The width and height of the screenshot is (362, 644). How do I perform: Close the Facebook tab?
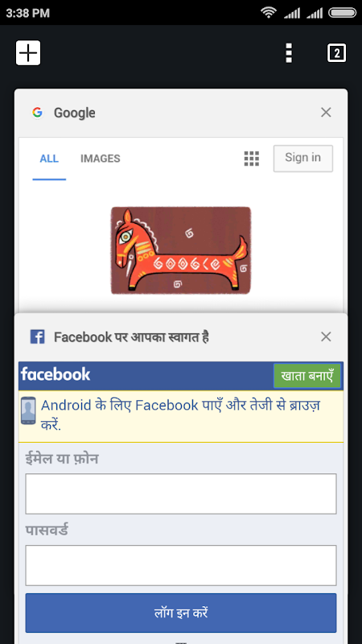pos(326,336)
